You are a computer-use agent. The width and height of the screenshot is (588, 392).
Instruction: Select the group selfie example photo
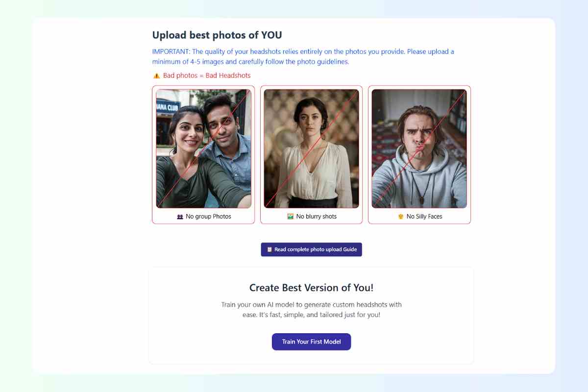[203, 148]
